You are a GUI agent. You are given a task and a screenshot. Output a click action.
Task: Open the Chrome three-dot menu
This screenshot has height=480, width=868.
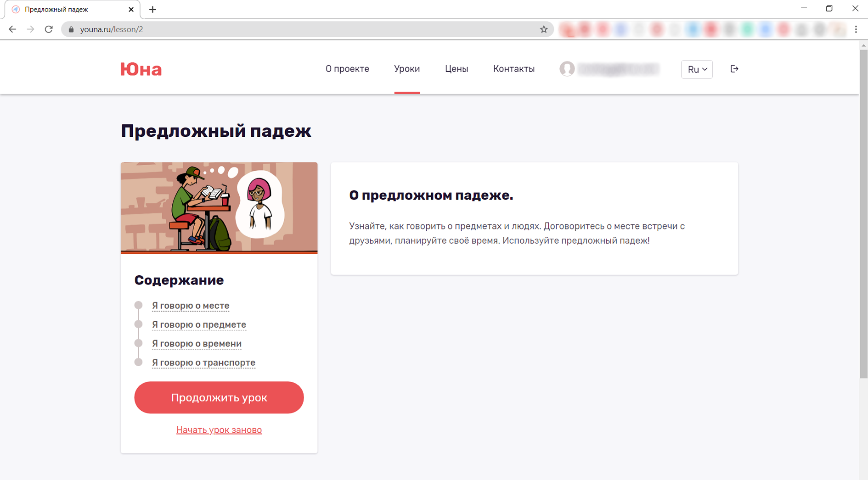(x=856, y=29)
